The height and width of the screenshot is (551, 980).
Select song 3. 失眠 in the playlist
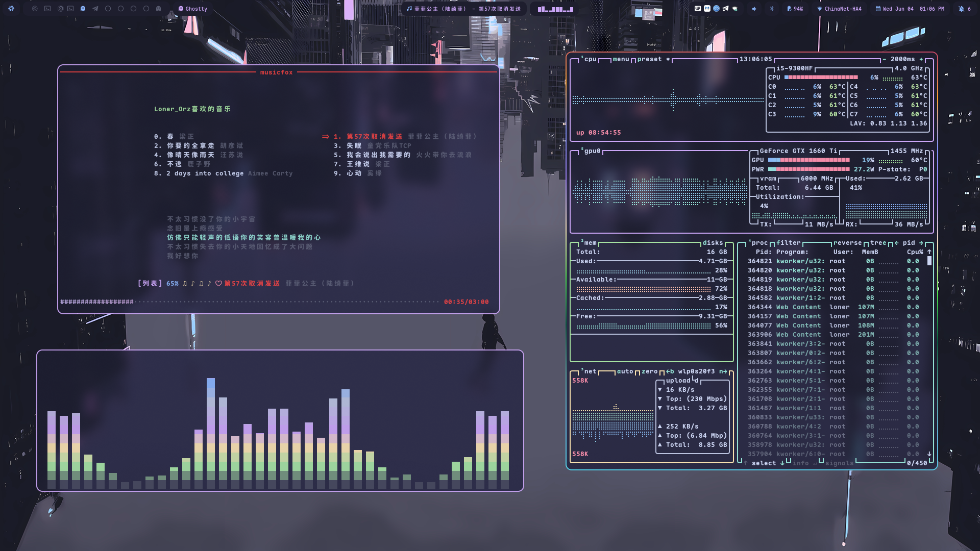[354, 146]
